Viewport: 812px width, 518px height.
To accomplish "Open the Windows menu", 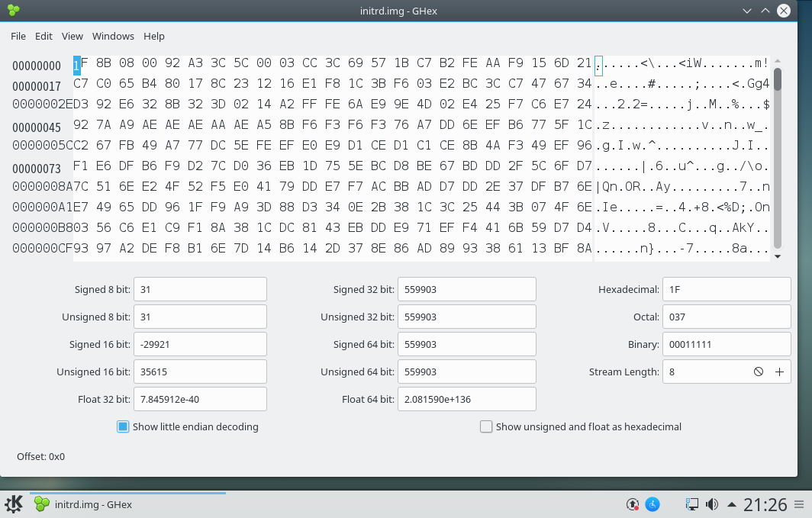I will tap(113, 36).
